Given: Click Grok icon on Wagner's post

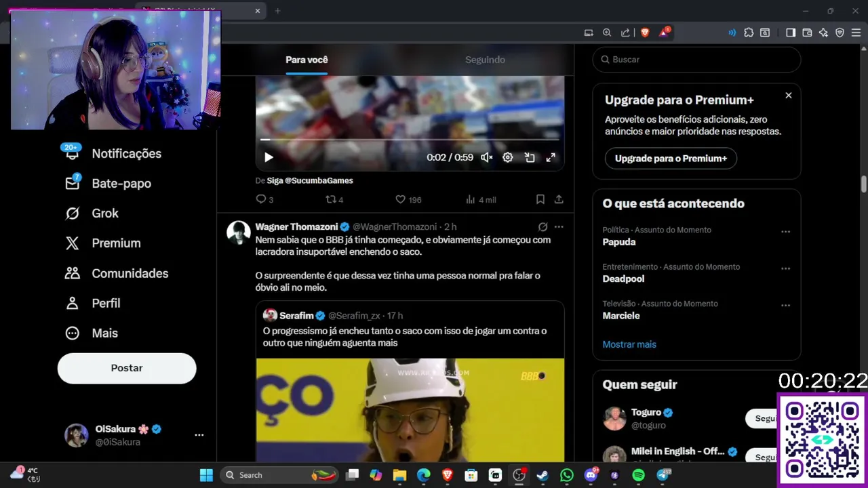Looking at the screenshot, I should tap(542, 227).
